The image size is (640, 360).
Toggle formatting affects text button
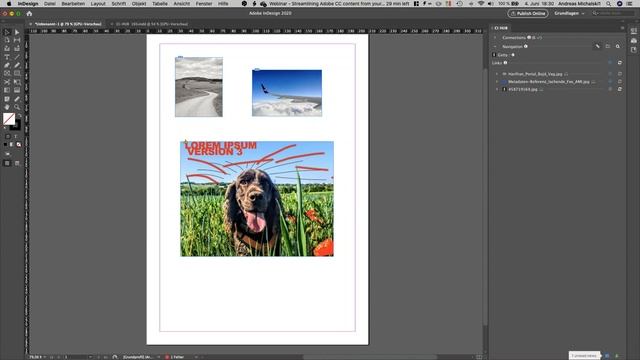tap(16, 136)
